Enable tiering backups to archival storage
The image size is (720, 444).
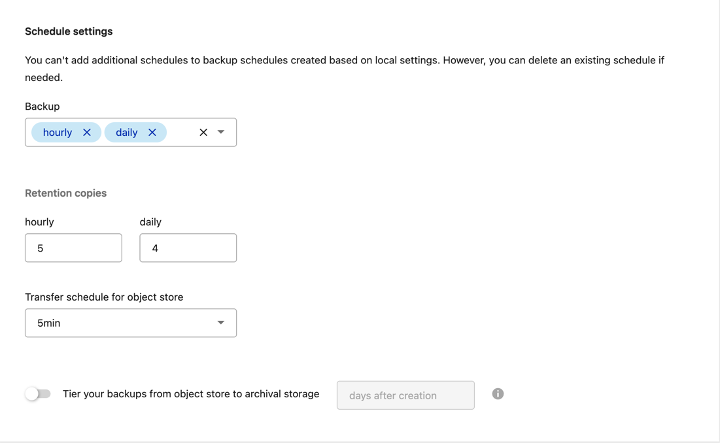tap(38, 394)
